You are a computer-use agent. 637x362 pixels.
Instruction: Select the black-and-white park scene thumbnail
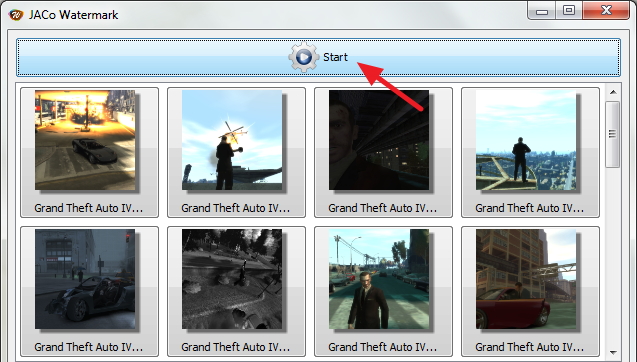[x=236, y=291]
